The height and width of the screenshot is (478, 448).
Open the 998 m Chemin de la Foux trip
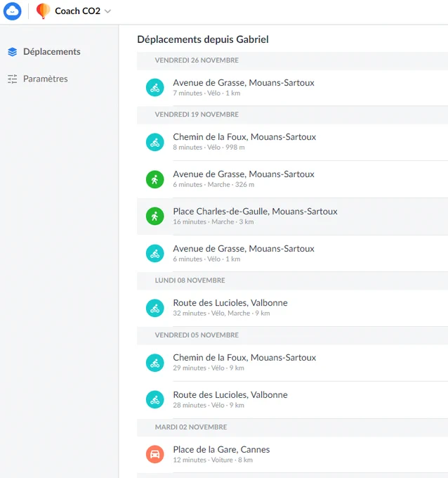(292, 142)
